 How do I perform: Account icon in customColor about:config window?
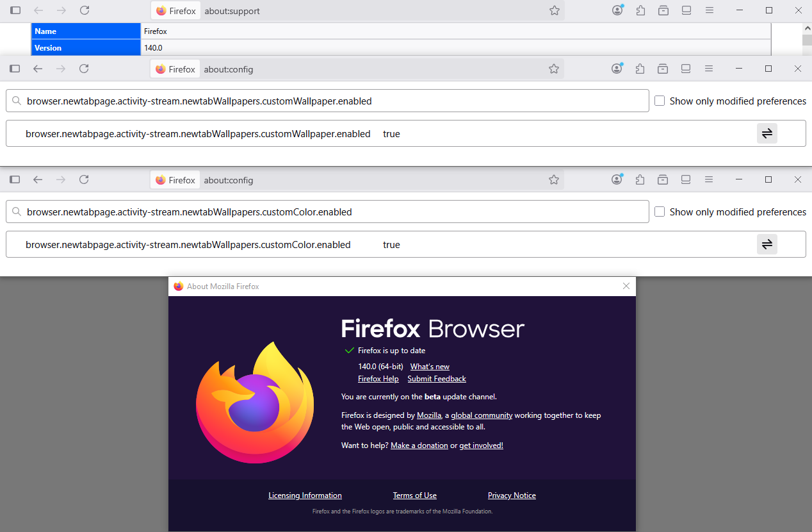pyautogui.click(x=617, y=179)
